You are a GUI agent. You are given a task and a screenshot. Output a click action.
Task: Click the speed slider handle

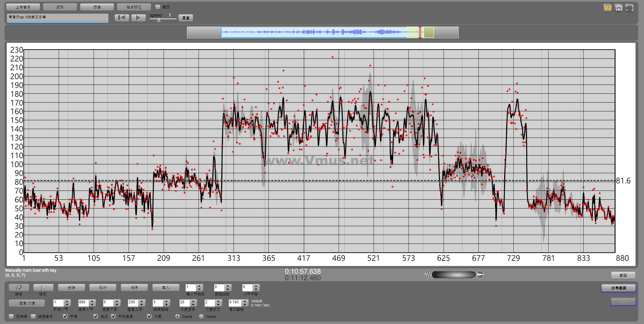click(159, 20)
